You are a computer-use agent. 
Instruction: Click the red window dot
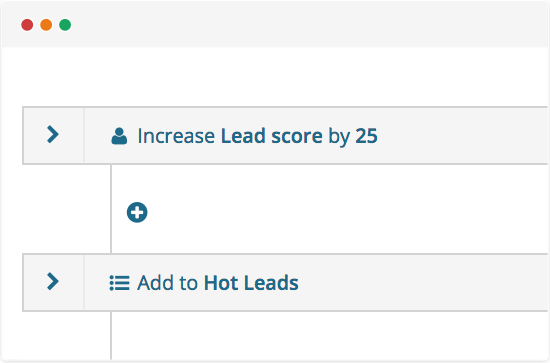pos(27,25)
